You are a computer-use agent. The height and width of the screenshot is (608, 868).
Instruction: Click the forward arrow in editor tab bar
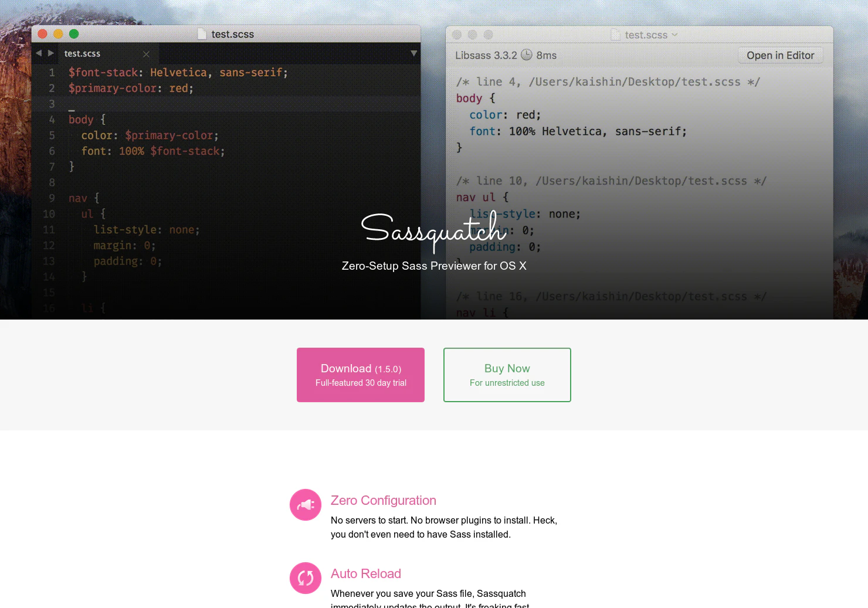[x=51, y=53]
